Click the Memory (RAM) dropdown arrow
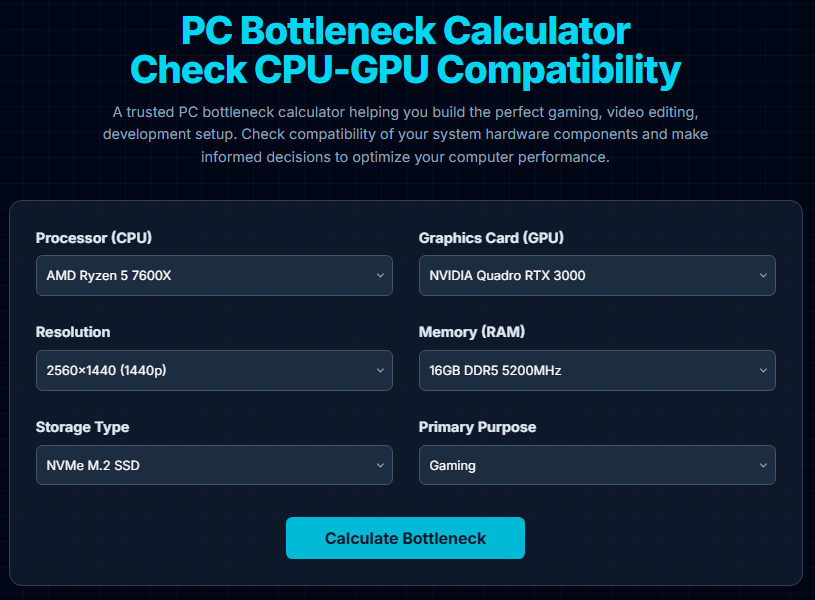 click(x=763, y=370)
